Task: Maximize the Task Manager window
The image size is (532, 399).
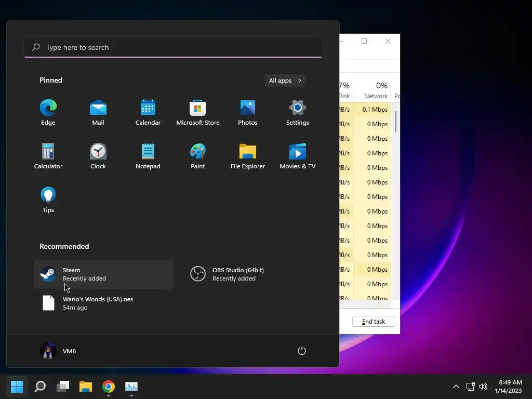Action: [x=364, y=41]
